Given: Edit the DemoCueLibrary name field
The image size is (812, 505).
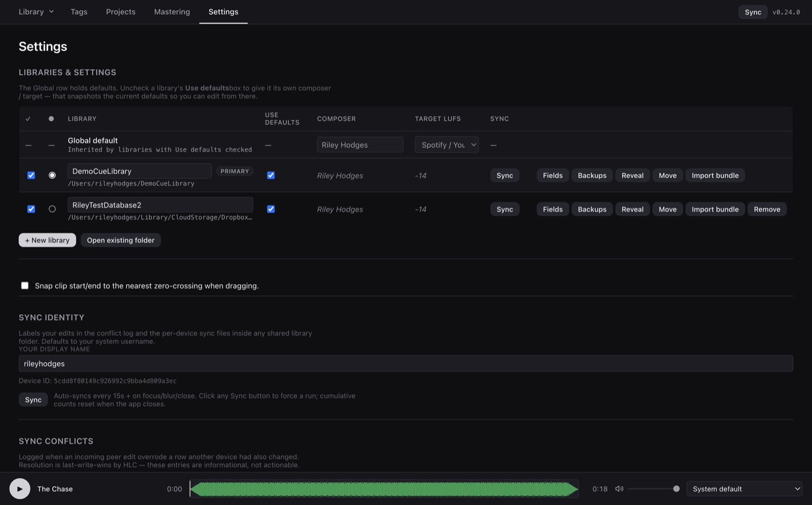Looking at the screenshot, I should [140, 171].
